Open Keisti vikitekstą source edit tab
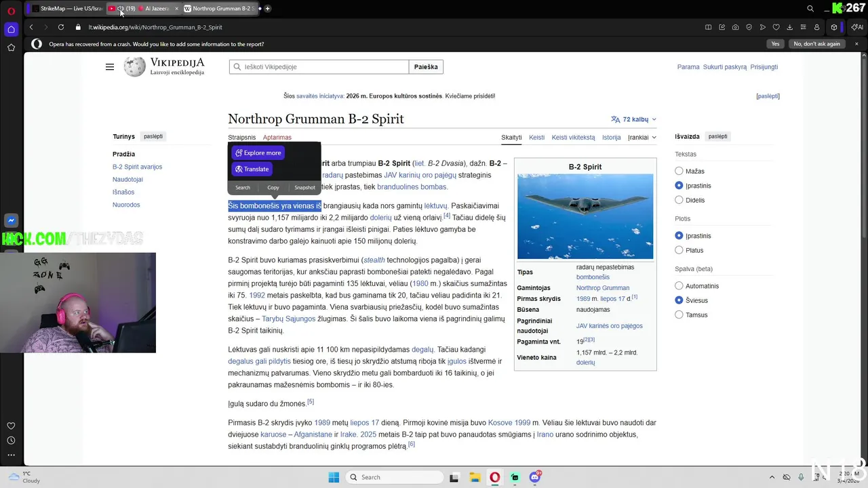Screen dimensions: 868x488 pos(573,138)
